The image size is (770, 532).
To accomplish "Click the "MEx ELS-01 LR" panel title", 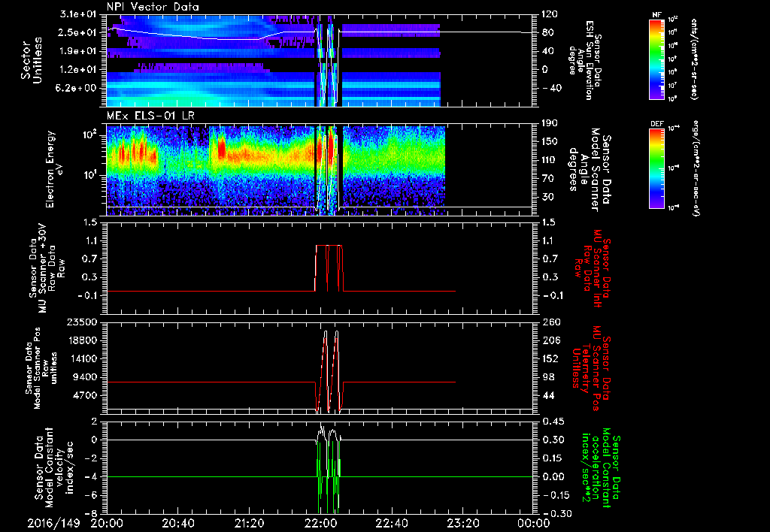I will click(x=149, y=116).
